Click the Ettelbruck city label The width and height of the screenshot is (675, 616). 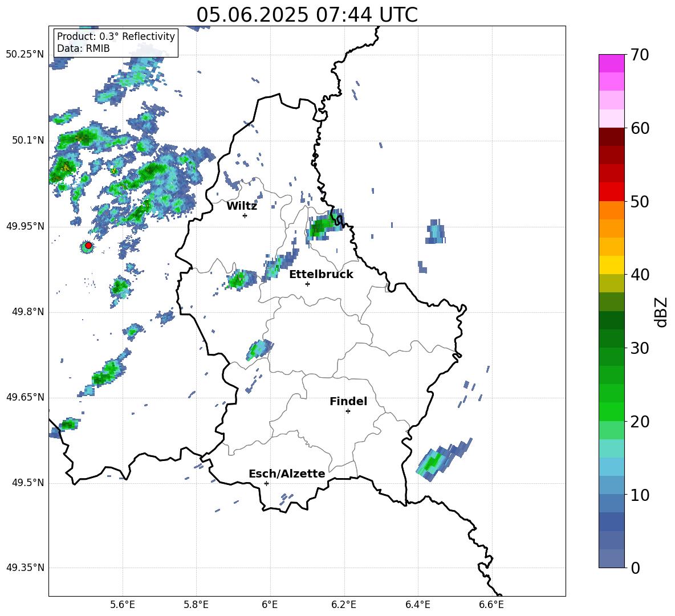(x=321, y=275)
